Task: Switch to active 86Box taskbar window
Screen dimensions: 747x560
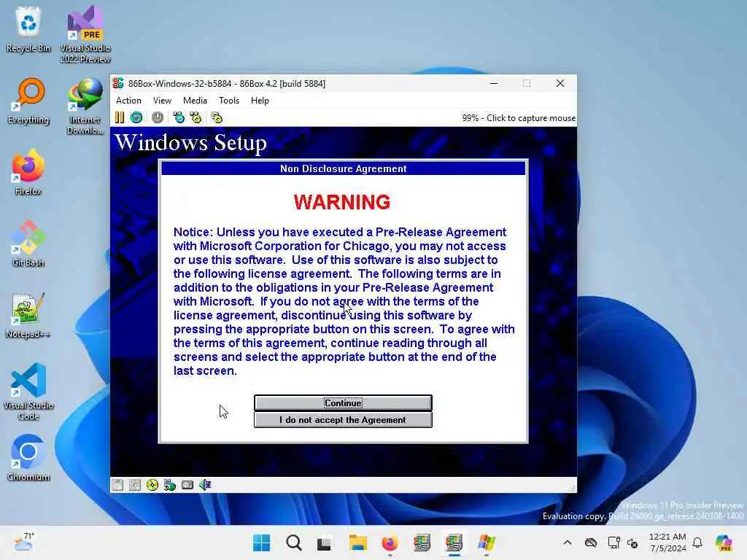Action: pos(454,542)
